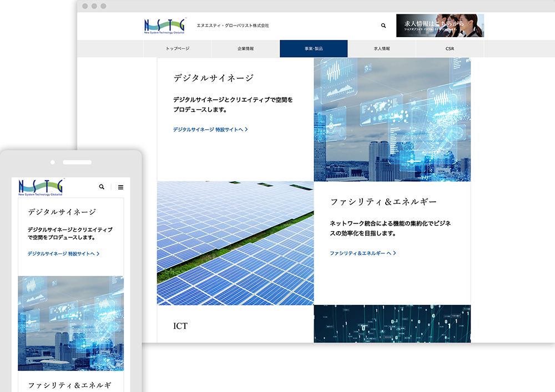
Task: Click the desktop city hologram signage image
Action: pyautogui.click(x=392, y=119)
